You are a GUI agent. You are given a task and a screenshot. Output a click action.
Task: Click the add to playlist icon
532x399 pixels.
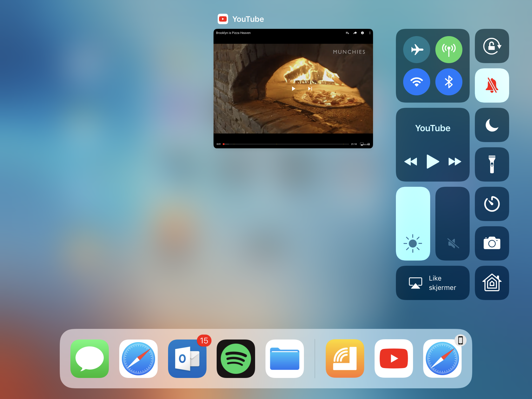click(x=347, y=33)
